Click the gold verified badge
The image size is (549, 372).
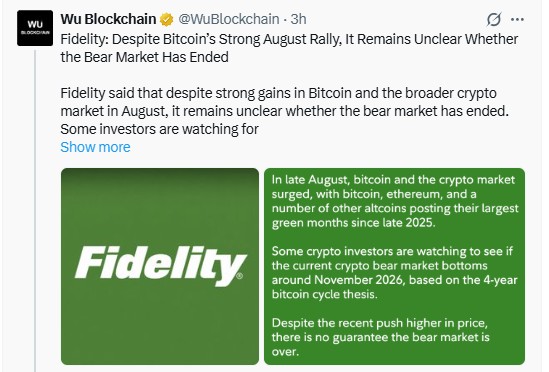167,20
